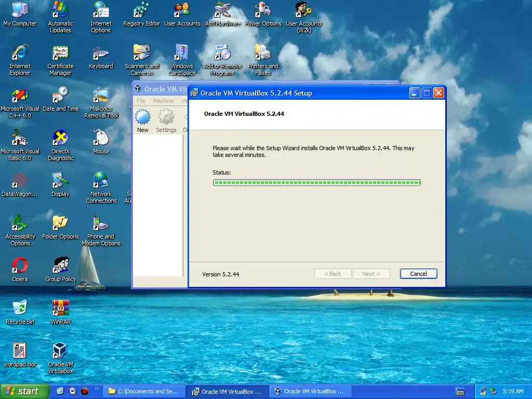Viewport: 532px width, 399px height.
Task: Click Internet Explorer quick launch icon
Action: [60, 391]
